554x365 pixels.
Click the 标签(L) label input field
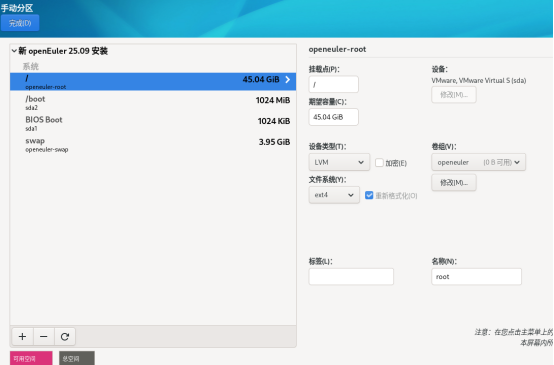pos(351,277)
